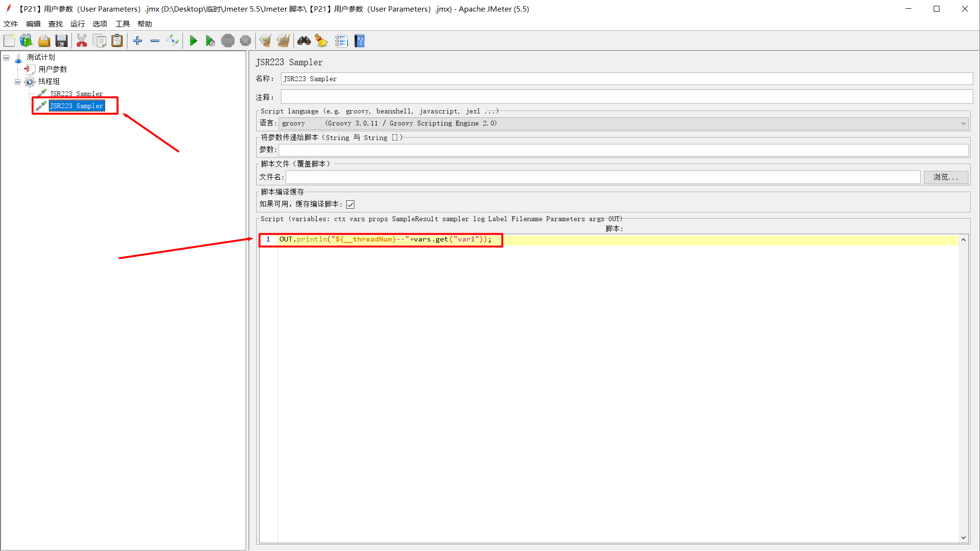Viewport: 980px width, 551px height.
Task: Start the test with green play icon
Action: click(193, 41)
